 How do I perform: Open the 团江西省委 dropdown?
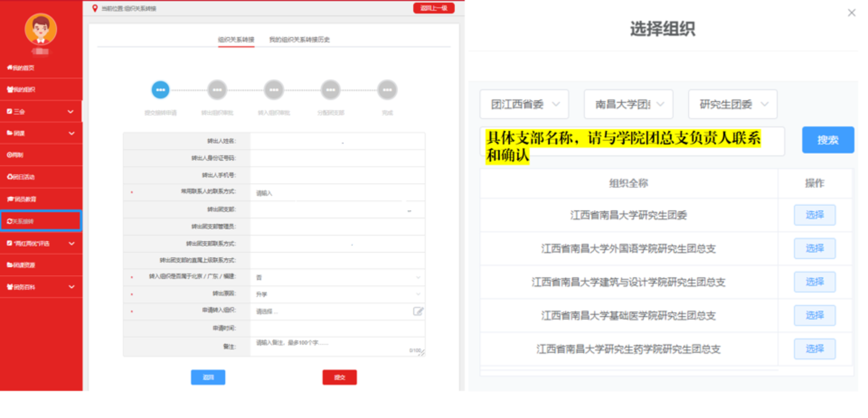pyautogui.click(x=524, y=104)
